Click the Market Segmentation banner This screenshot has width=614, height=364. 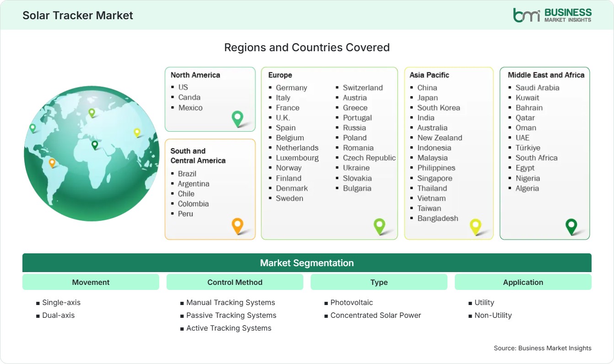pyautogui.click(x=307, y=263)
